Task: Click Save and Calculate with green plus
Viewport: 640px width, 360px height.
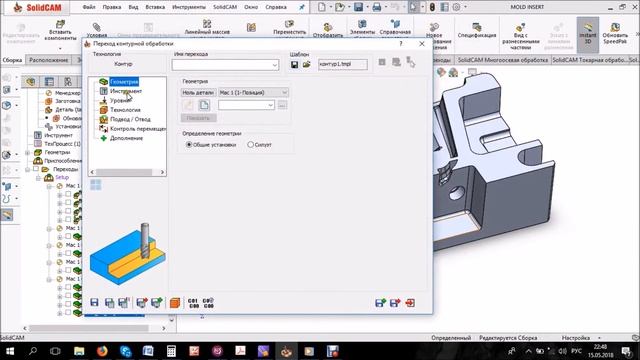Action: pyautogui.click(x=157, y=302)
